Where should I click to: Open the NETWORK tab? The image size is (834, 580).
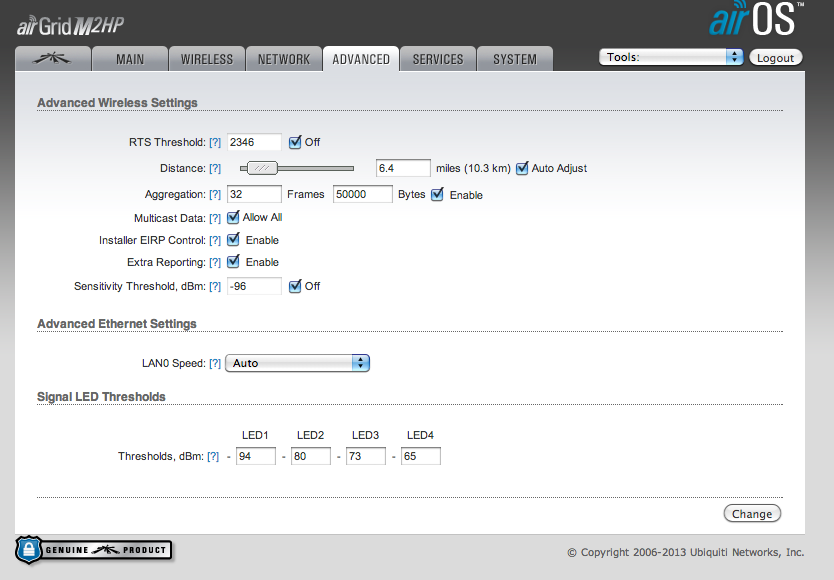pyautogui.click(x=284, y=59)
